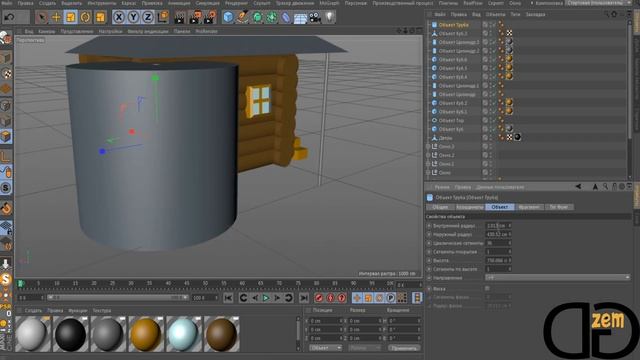
Task: Expand the Окно.2 tree item
Action: pyautogui.click(x=428, y=155)
